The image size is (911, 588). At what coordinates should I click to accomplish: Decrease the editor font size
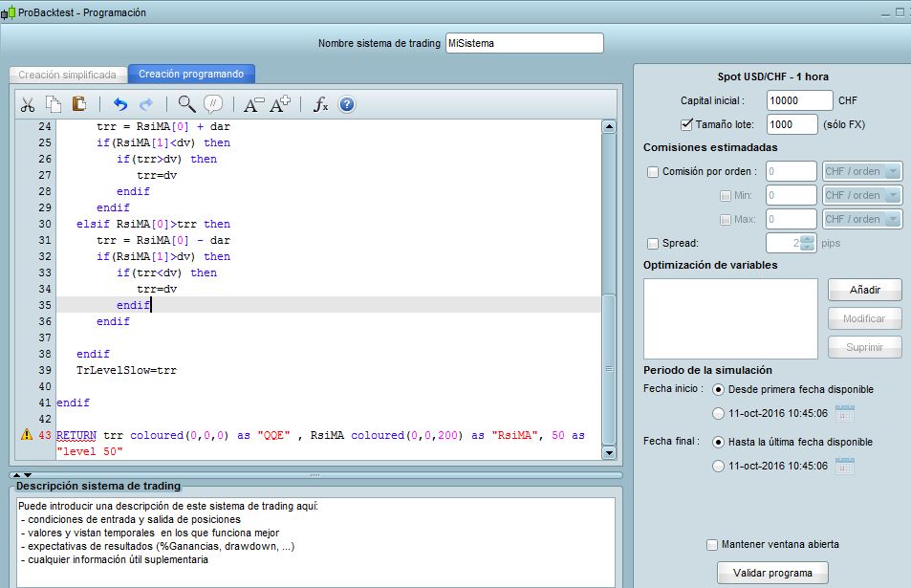pyautogui.click(x=252, y=104)
